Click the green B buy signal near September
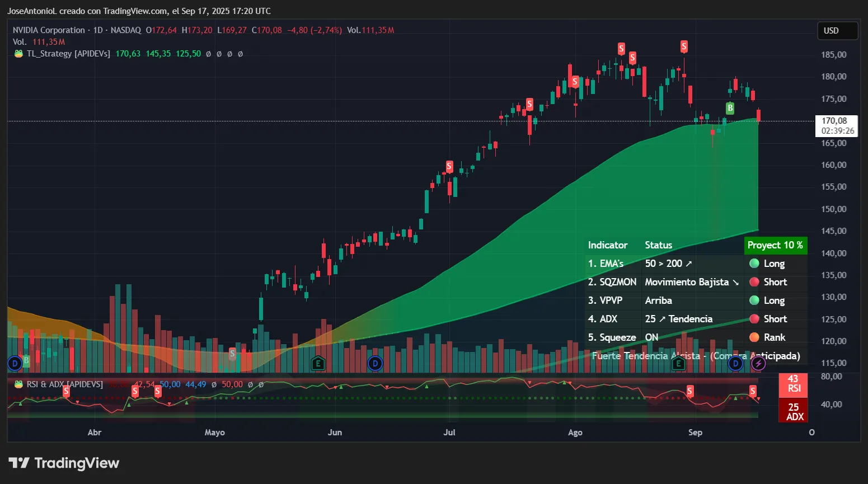Image resolution: width=868 pixels, height=484 pixels. point(730,108)
